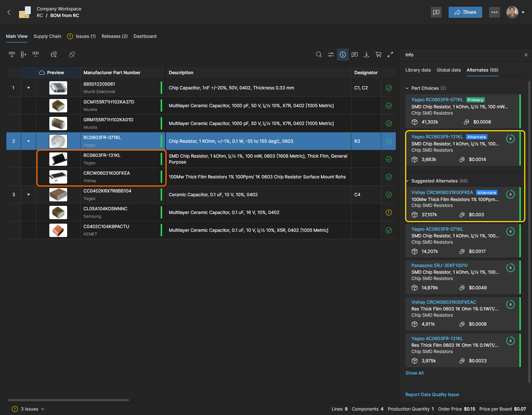
Task: Click the Designator column header
Action: click(x=366, y=73)
